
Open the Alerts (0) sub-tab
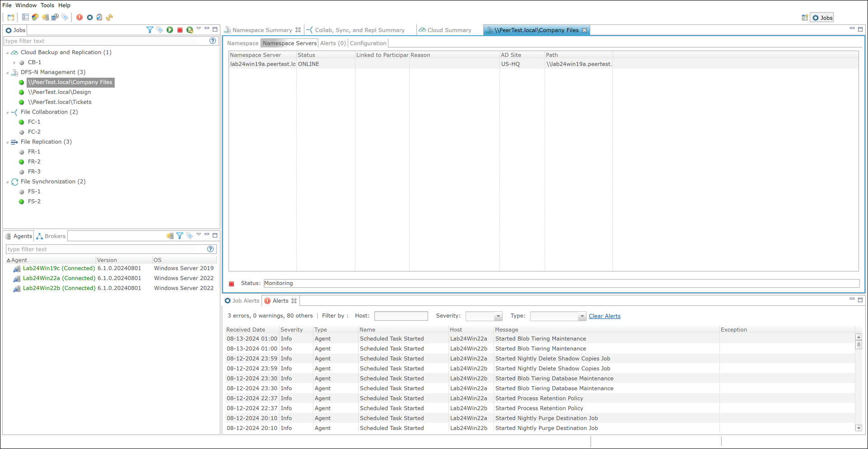(333, 43)
